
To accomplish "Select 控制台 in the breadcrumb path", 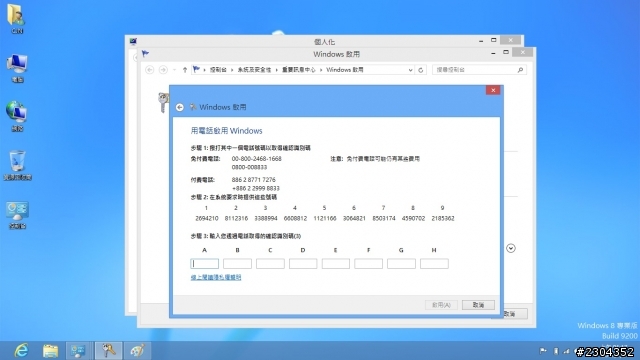I will pyautogui.click(x=218, y=70).
